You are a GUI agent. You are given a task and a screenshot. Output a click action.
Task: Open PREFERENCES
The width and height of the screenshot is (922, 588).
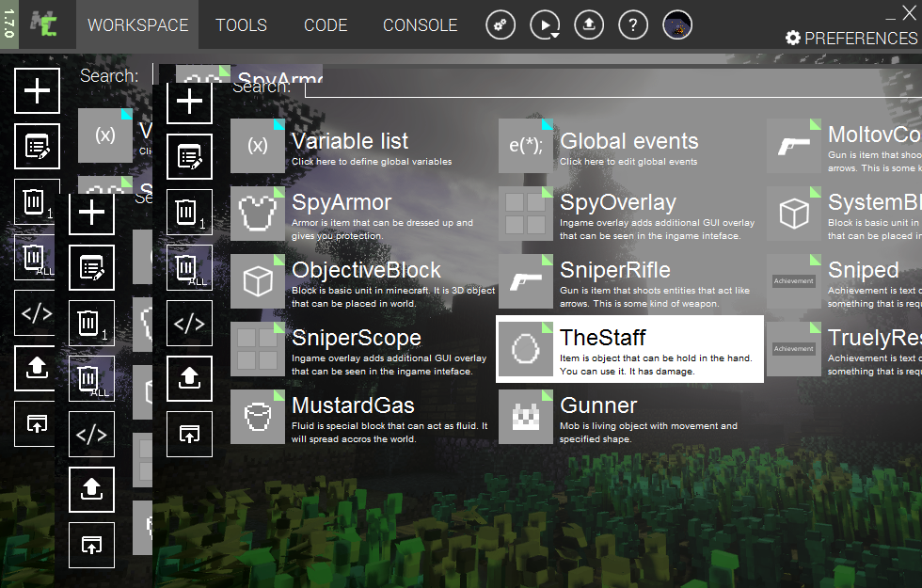[x=851, y=39]
